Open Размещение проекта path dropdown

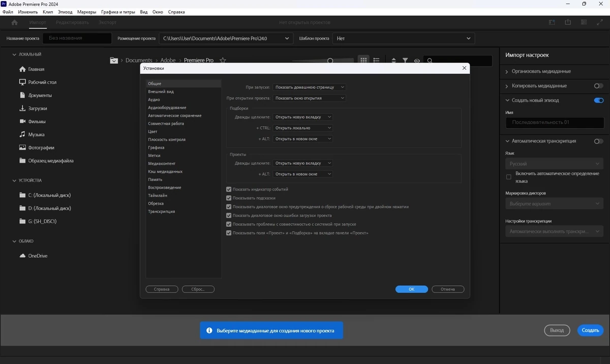[x=226, y=38]
